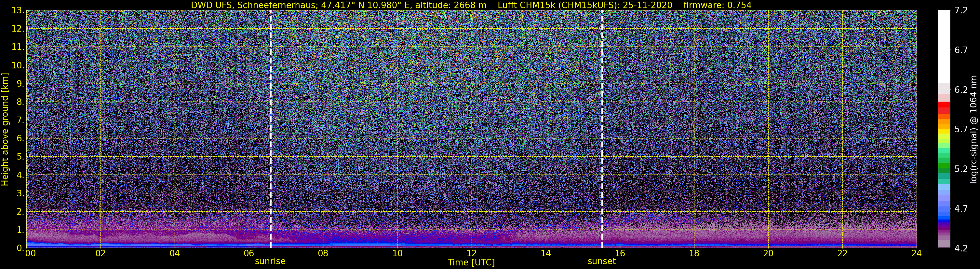This screenshot has height=269, width=980.
Task: Click the time axis tick label 00
Action: (30, 253)
